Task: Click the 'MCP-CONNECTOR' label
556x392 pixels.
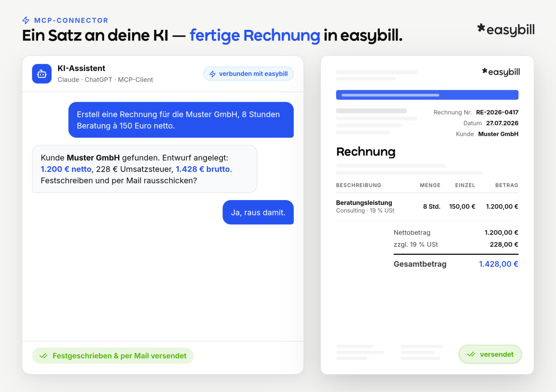Action: click(71, 20)
